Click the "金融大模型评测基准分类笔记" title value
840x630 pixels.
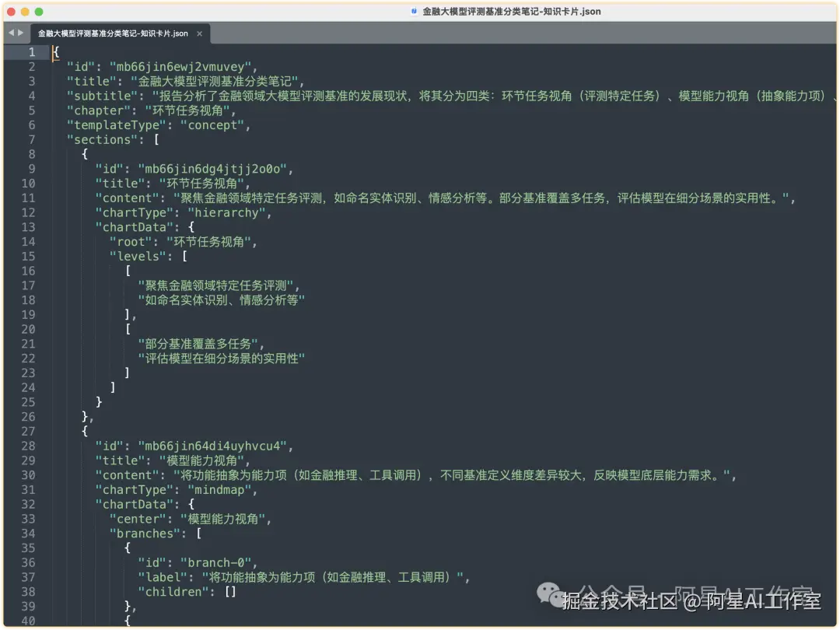point(215,82)
